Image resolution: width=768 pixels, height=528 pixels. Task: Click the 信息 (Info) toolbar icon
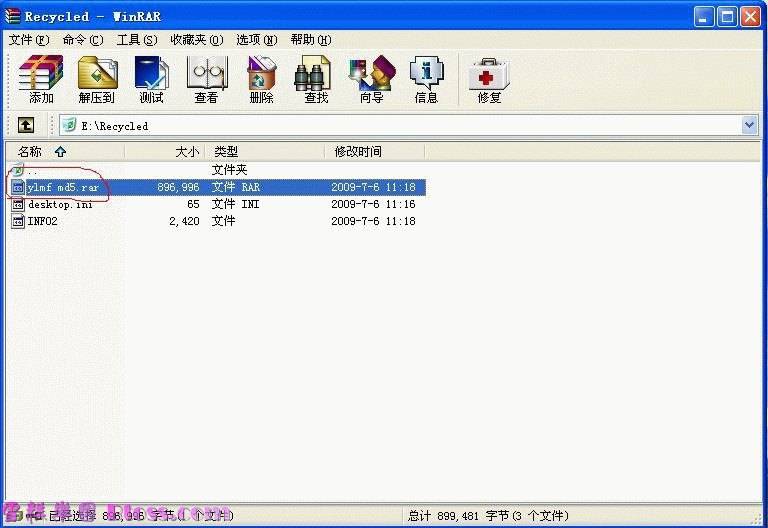[426, 79]
